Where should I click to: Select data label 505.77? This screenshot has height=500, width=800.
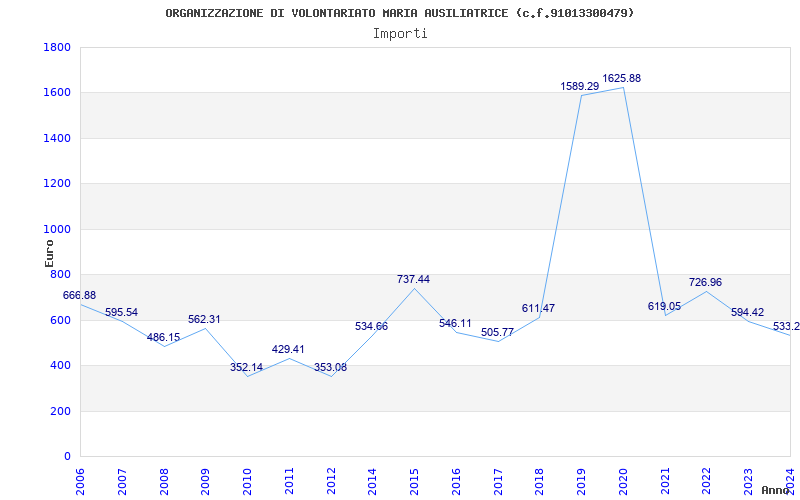497,333
